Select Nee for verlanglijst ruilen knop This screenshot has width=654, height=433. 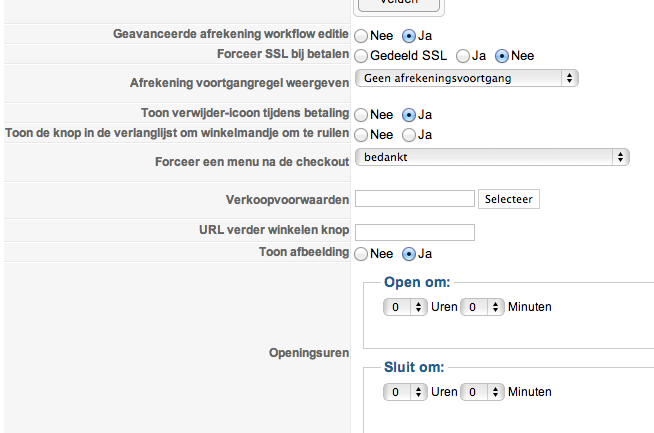tap(361, 134)
